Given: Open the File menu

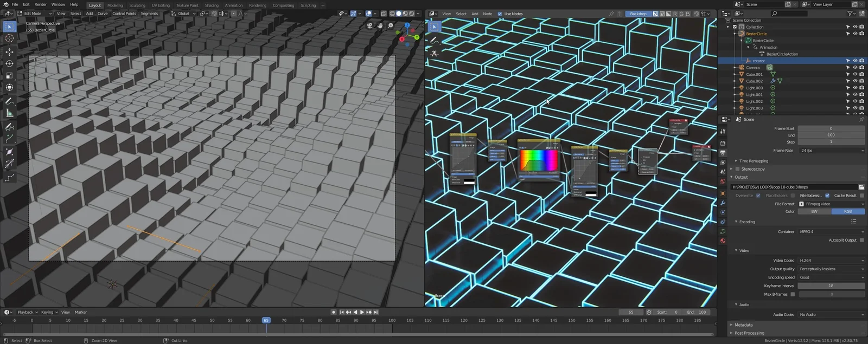Looking at the screenshot, I should coord(15,4).
